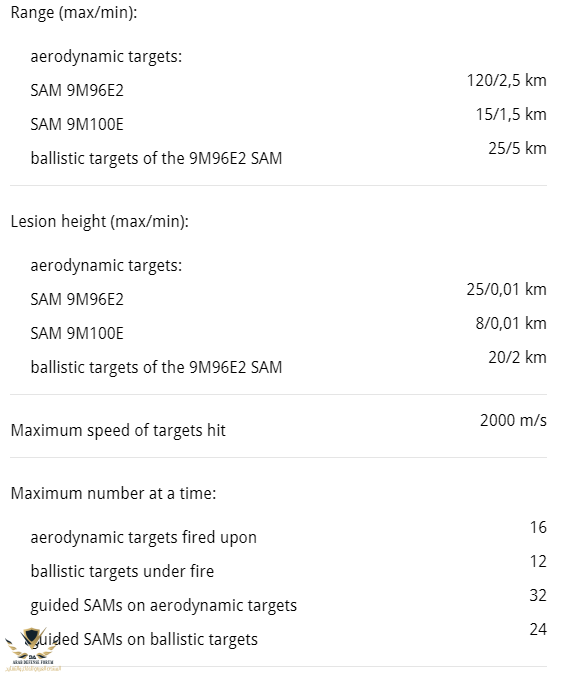Click the 'Lesion height (max/min):' heading
Image resolution: width=567 pixels, height=673 pixels.
tap(100, 221)
